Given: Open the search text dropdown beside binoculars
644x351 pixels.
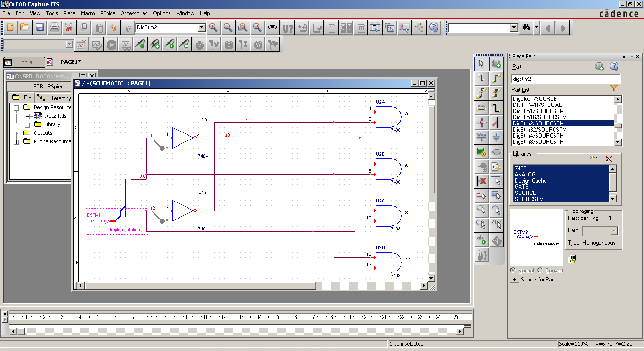Looking at the screenshot, I should click(x=514, y=28).
